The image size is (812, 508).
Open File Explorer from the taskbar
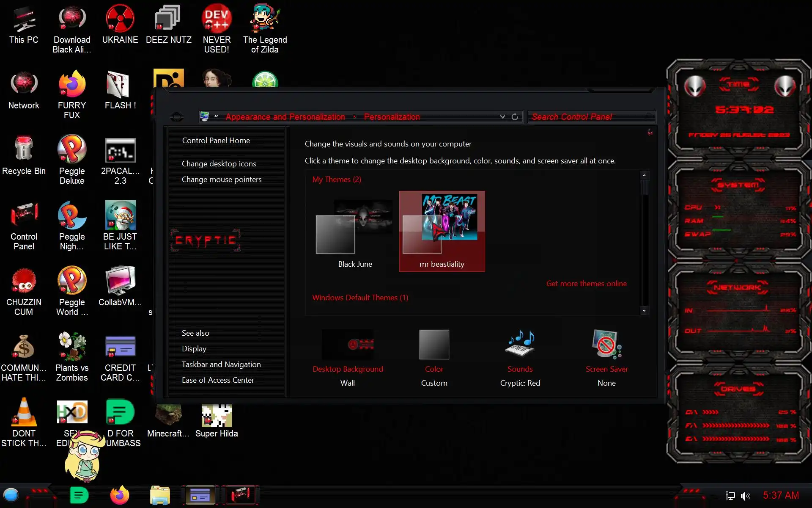coord(160,495)
